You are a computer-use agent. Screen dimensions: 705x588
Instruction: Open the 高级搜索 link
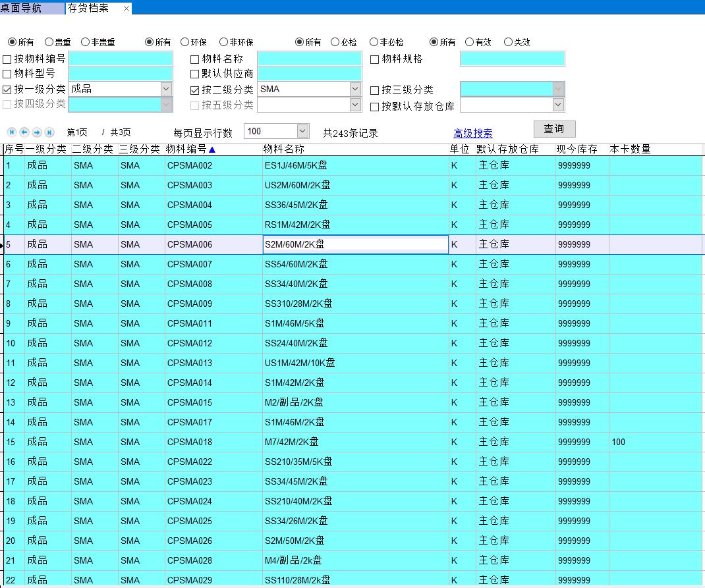pos(472,134)
